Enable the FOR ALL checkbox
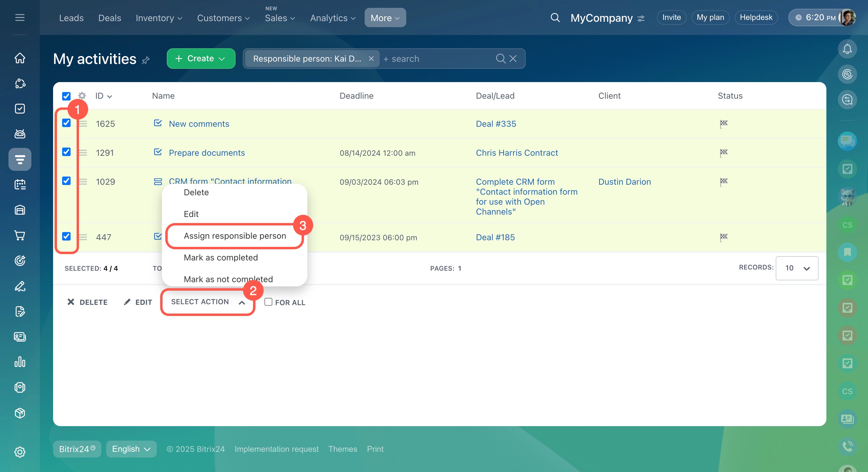The image size is (868, 472). pyautogui.click(x=268, y=302)
